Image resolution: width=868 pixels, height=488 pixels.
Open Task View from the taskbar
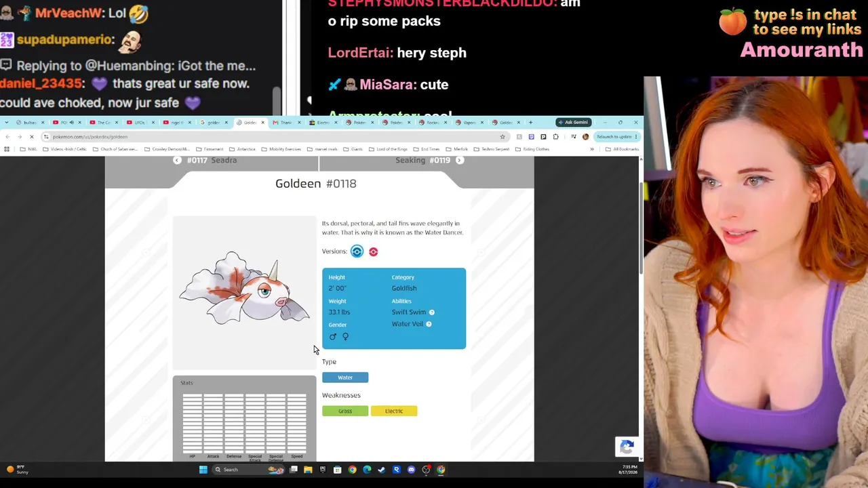coord(294,470)
